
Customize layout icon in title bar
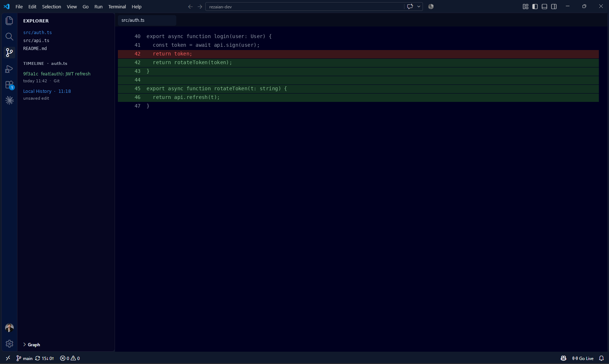(526, 7)
